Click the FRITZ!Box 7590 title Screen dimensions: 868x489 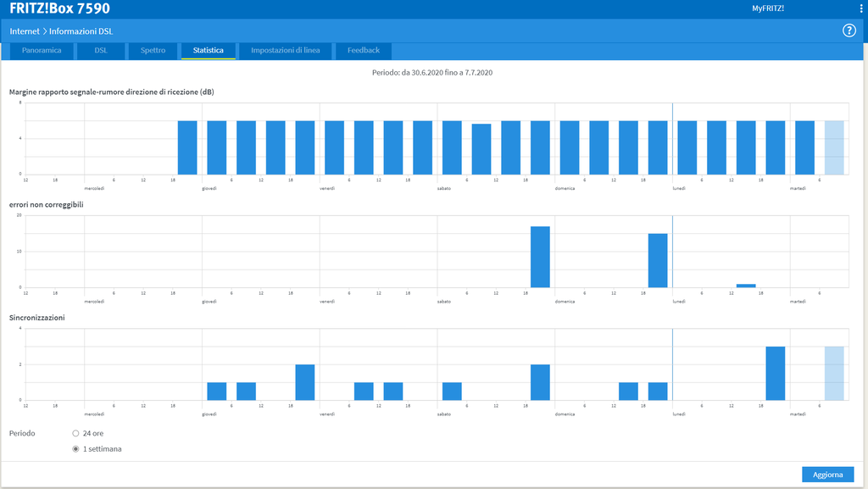click(59, 8)
